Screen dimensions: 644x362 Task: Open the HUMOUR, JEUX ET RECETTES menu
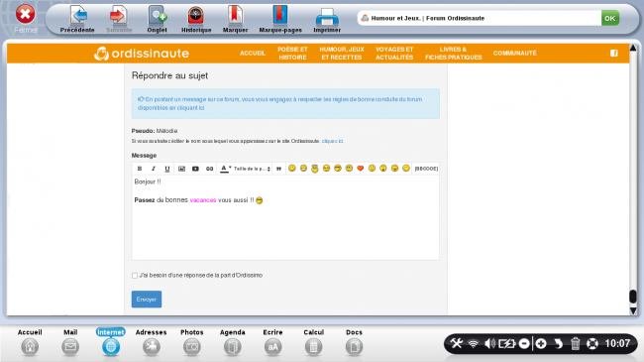342,54
